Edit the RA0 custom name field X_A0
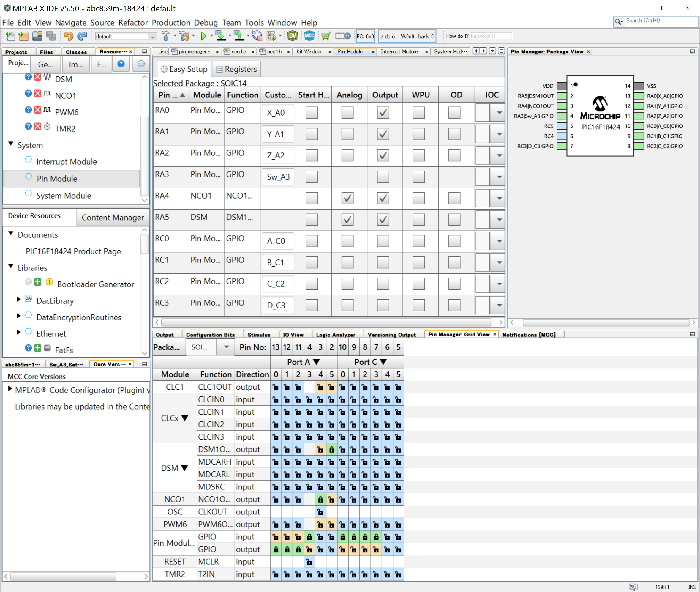Image resolution: width=700 pixels, height=592 pixels. 278,113
